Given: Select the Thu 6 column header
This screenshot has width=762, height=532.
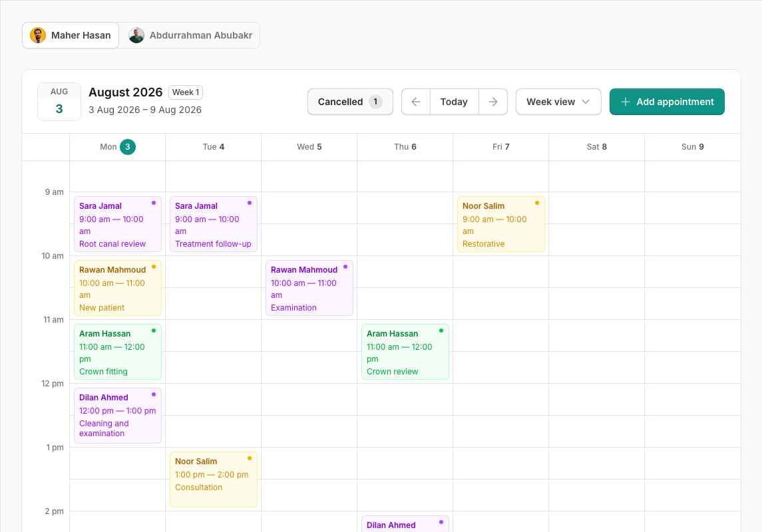Looking at the screenshot, I should (x=405, y=147).
